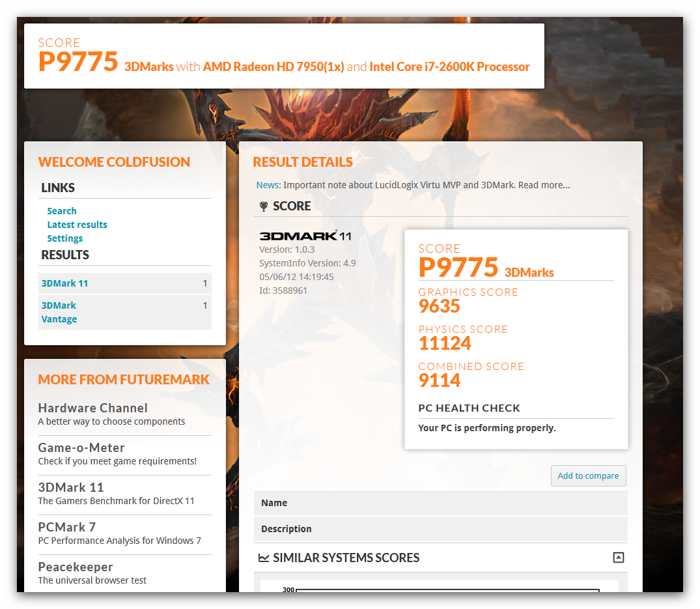Click Intel Core i7-2600K Processor in header
Viewport: 700px width, 609px height.
[x=449, y=67]
